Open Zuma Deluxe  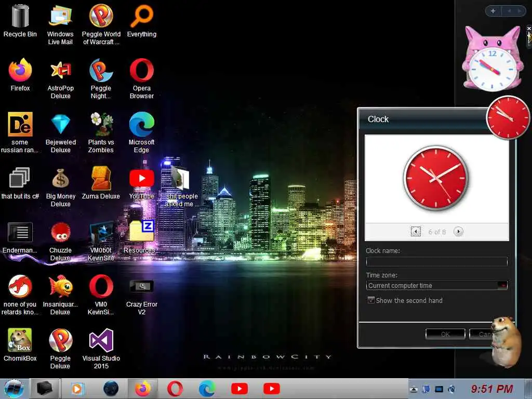point(101,182)
